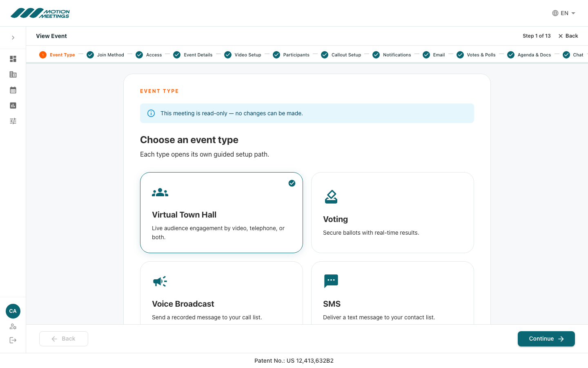Close the event view with X Back
588x368 pixels.
click(x=568, y=36)
